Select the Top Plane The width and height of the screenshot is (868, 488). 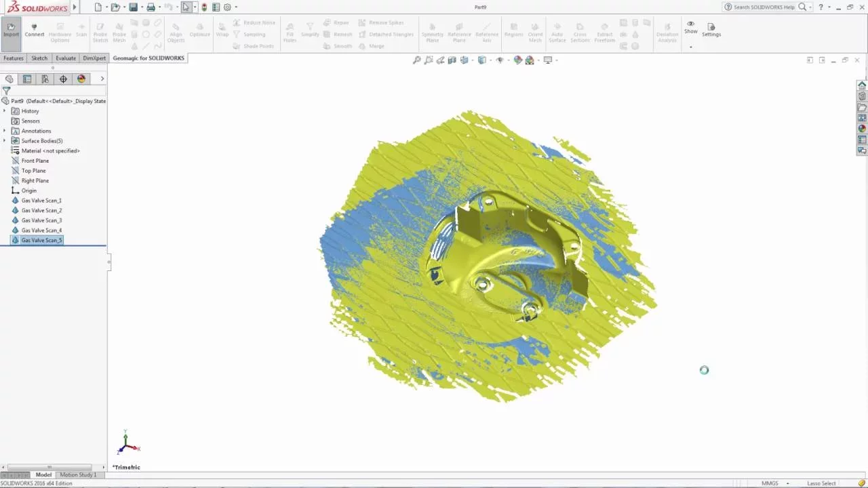28,171
